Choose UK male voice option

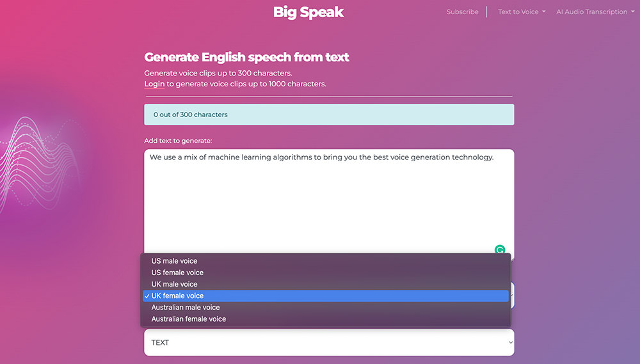[326, 284]
